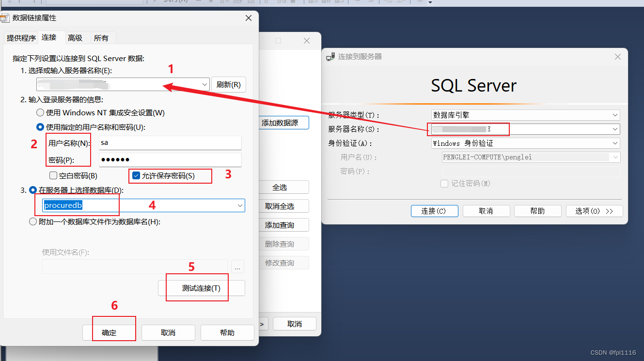This screenshot has height=361, width=644.
Task: Click the 刷新(R) button
Action: (x=229, y=84)
